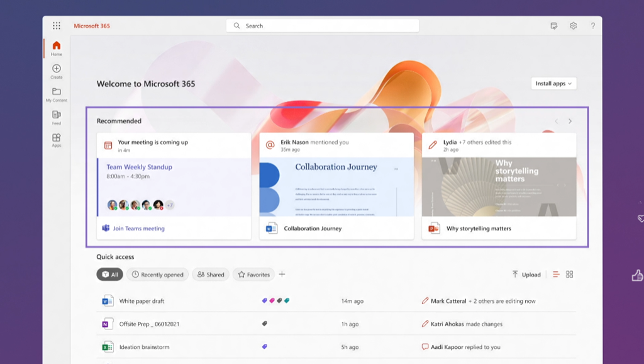
Task: Show next recommended items with right chevron
Action: click(570, 121)
